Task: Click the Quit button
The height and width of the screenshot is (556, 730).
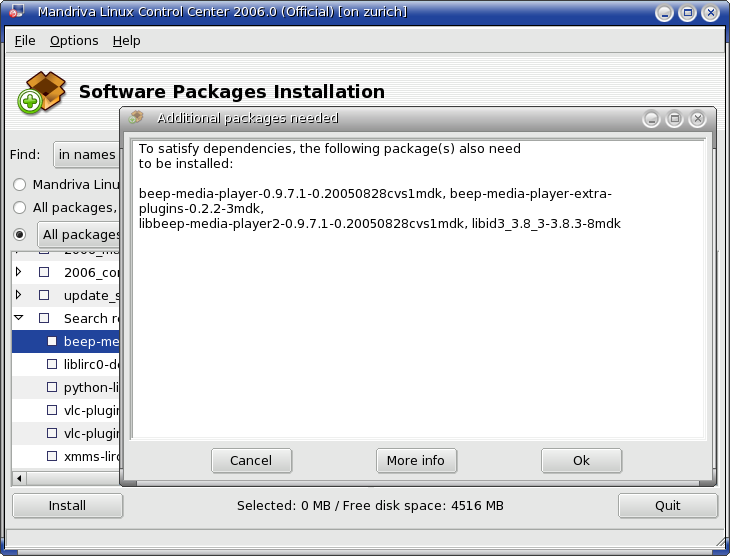Action: click(x=668, y=506)
